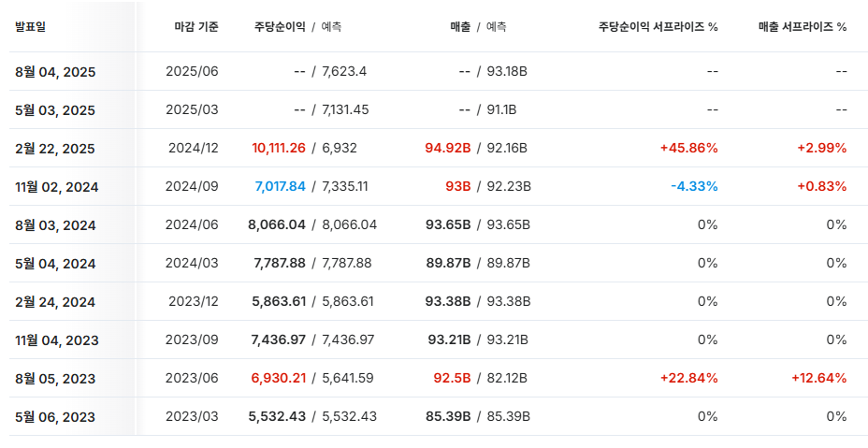
Task: Click the revenue forecast 92.23B
Action: pyautogui.click(x=509, y=187)
